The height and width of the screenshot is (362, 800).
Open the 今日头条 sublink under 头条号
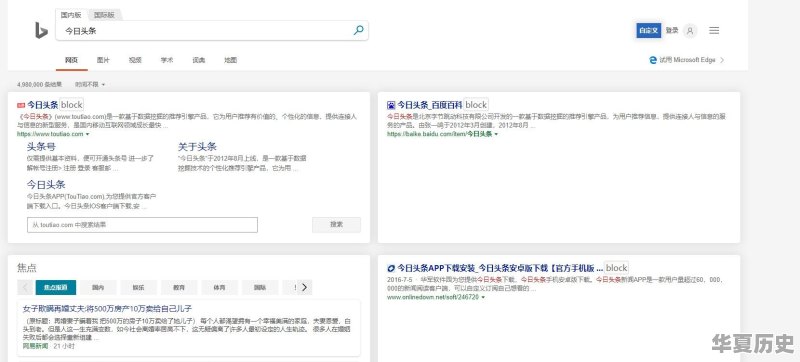click(46, 184)
